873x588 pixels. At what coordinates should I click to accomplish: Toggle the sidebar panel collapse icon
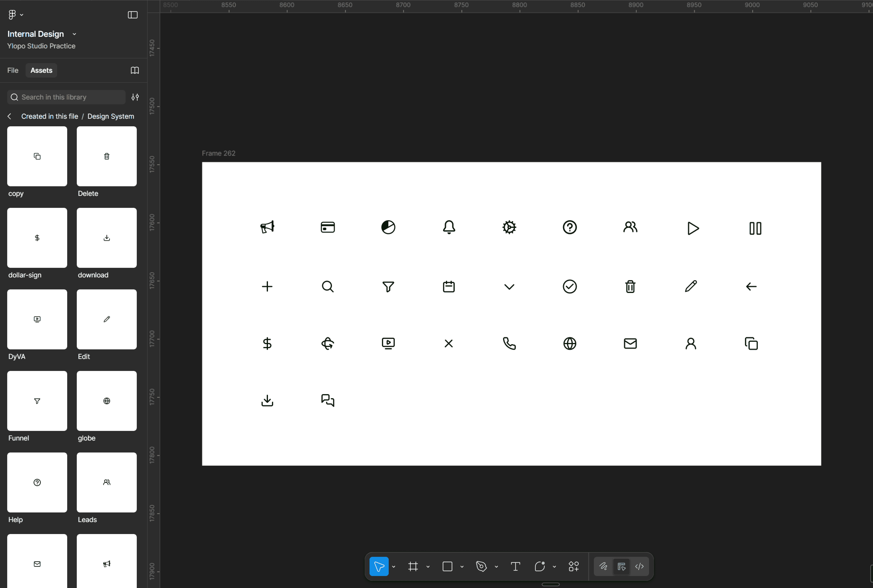pyautogui.click(x=132, y=15)
